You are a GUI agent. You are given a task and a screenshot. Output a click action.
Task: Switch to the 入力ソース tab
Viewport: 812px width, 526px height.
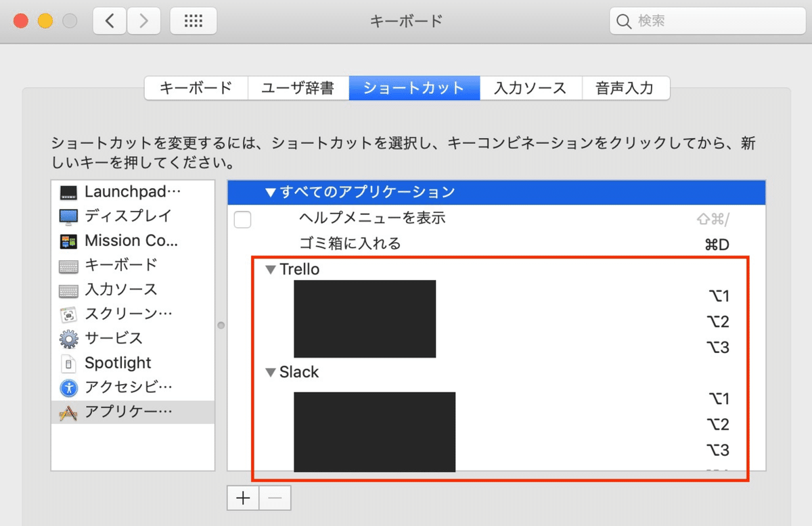pyautogui.click(x=530, y=89)
